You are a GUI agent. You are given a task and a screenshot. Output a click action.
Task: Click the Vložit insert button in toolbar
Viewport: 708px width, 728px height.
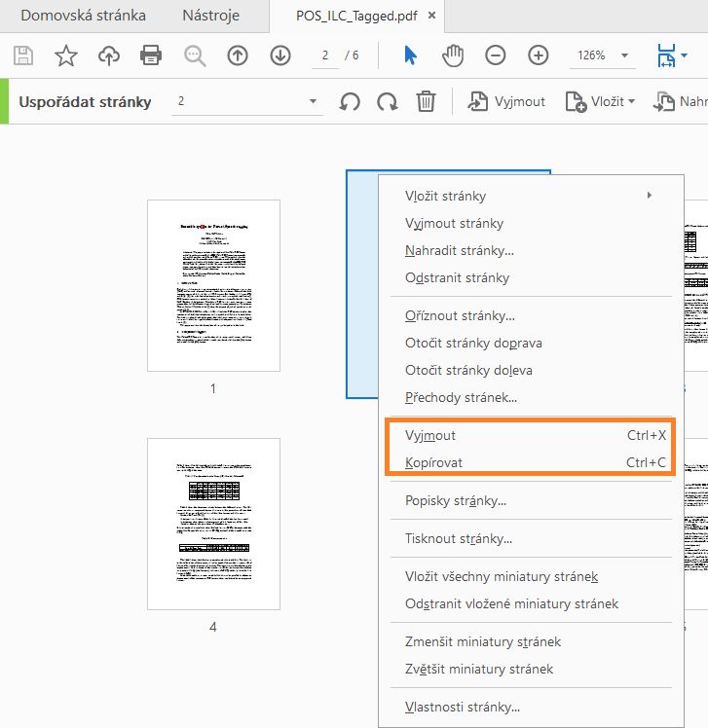coord(600,101)
